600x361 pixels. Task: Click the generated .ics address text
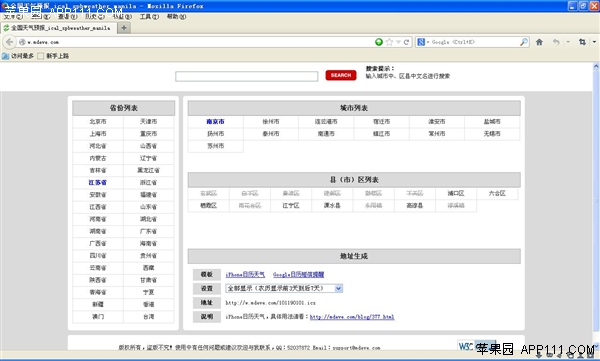[271, 303]
